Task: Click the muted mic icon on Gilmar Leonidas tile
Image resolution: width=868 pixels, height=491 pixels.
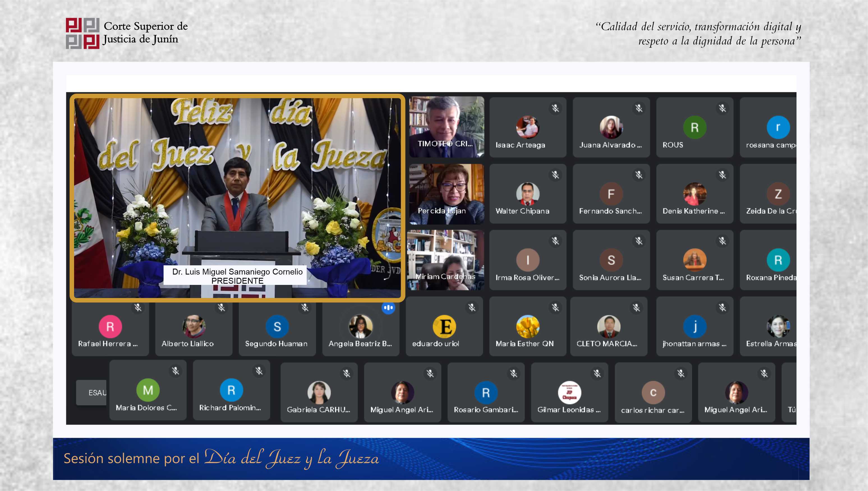Action: (x=597, y=373)
